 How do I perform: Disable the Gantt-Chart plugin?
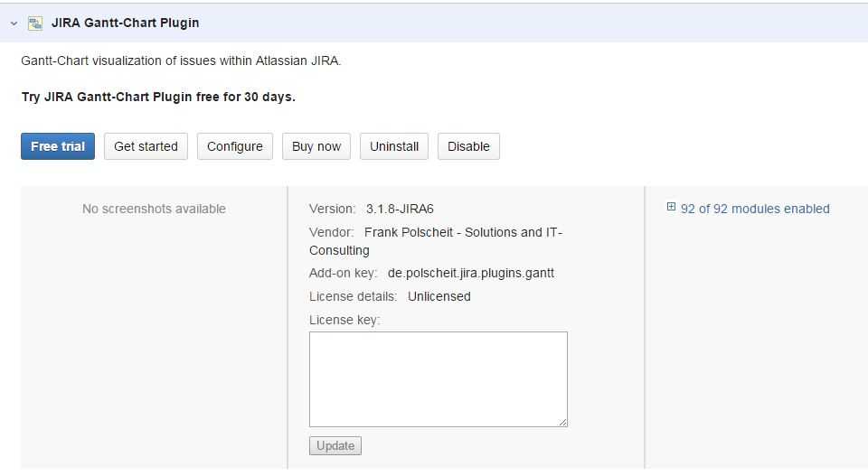(468, 146)
